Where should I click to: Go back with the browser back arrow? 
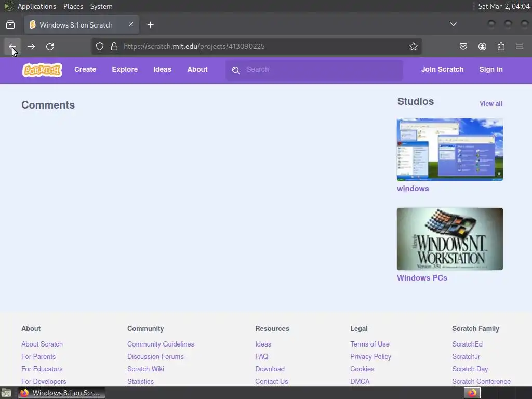12,46
